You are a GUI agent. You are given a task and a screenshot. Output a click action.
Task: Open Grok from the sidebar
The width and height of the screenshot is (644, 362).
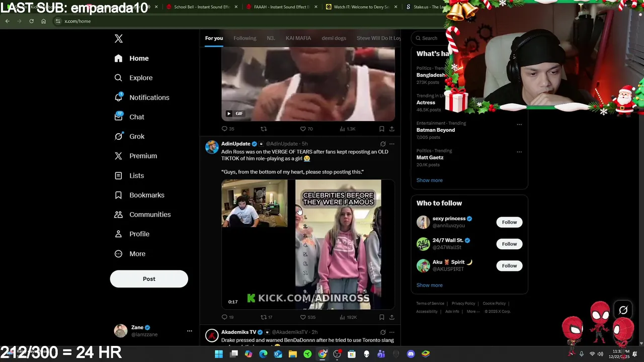click(129, 136)
